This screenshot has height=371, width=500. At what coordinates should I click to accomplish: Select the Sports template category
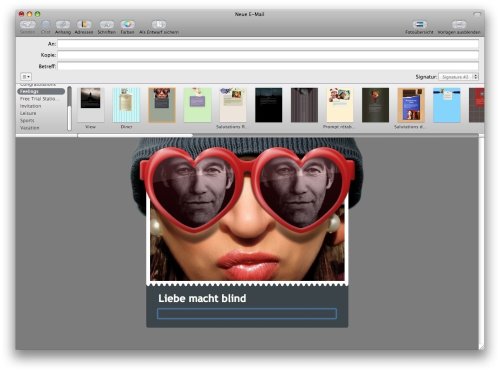pyautogui.click(x=27, y=121)
